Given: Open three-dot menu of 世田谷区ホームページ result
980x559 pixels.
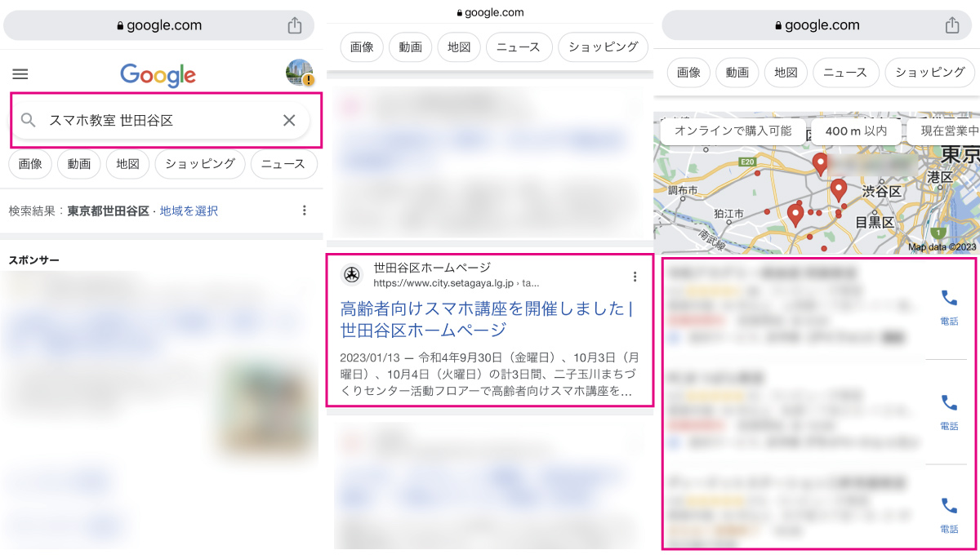Looking at the screenshot, I should [x=635, y=277].
